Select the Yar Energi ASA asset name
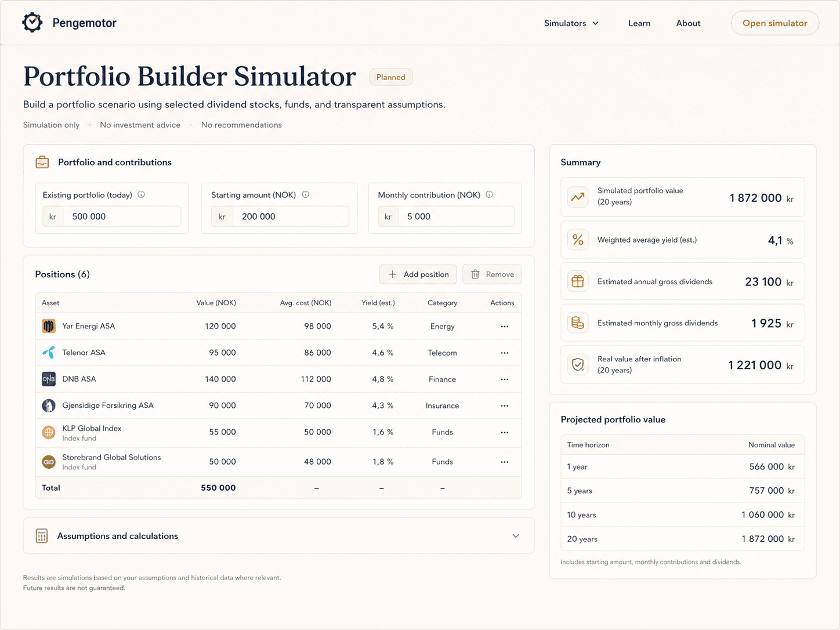Image resolution: width=840 pixels, height=630 pixels. (x=89, y=326)
